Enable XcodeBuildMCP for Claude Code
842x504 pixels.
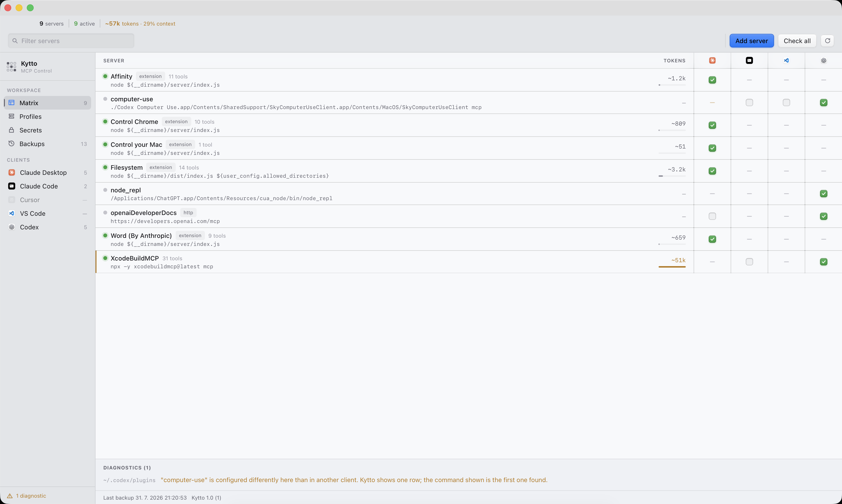[749, 262]
